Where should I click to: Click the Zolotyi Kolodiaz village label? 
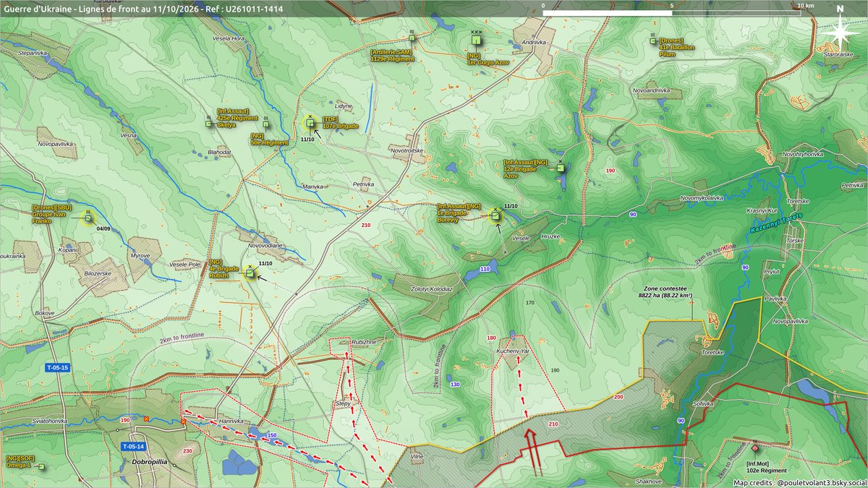click(432, 288)
